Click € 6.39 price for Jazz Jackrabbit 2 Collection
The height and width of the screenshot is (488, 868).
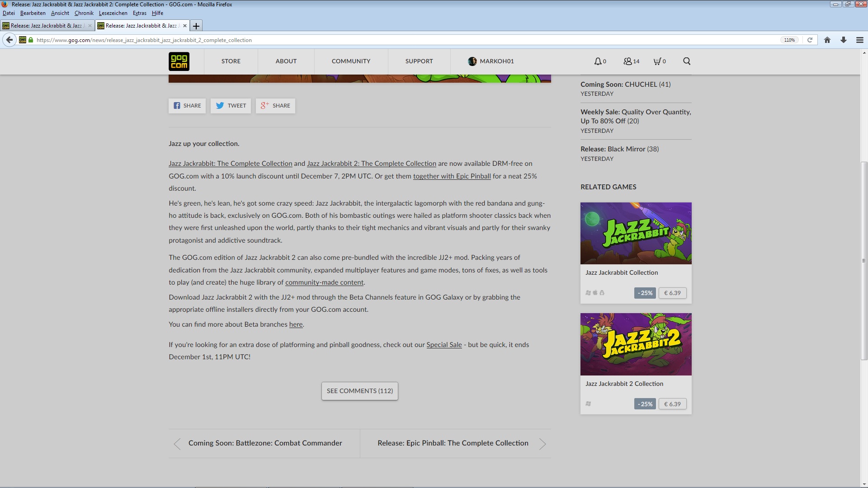tap(672, 404)
